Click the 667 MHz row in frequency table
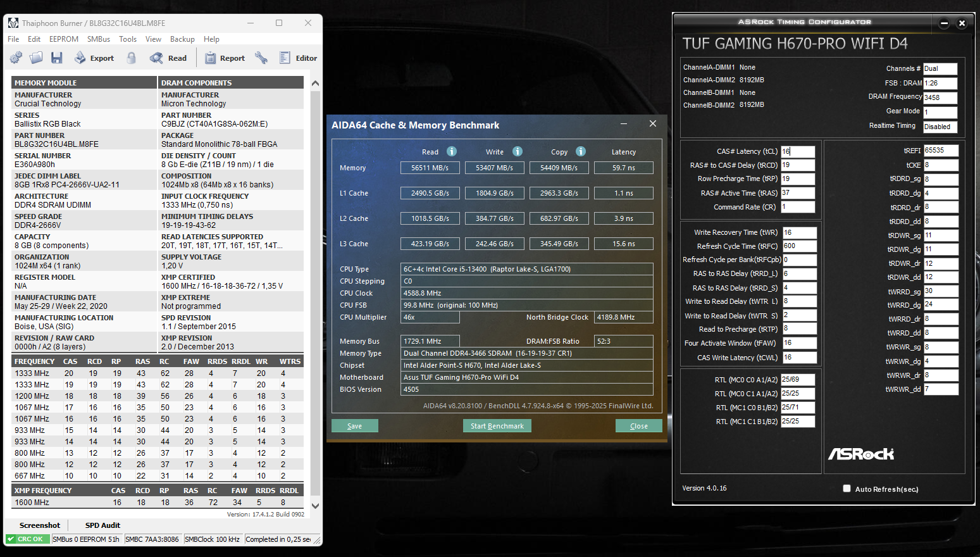The width and height of the screenshot is (980, 557). pos(158,476)
